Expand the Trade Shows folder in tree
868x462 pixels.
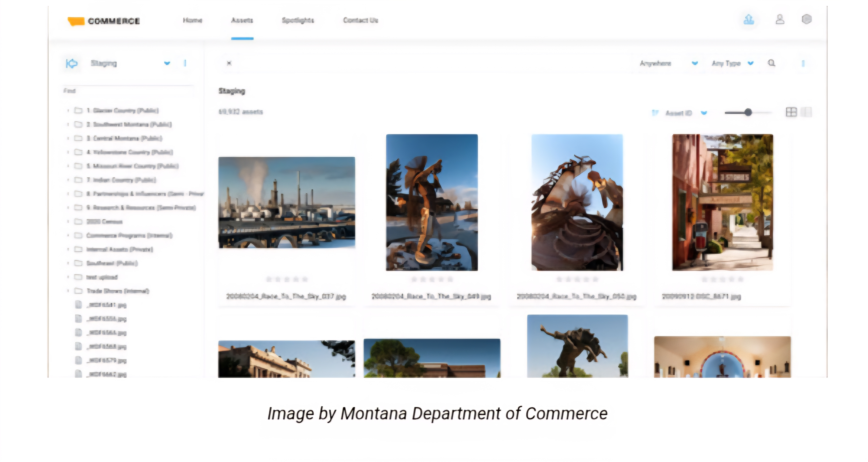tap(68, 291)
